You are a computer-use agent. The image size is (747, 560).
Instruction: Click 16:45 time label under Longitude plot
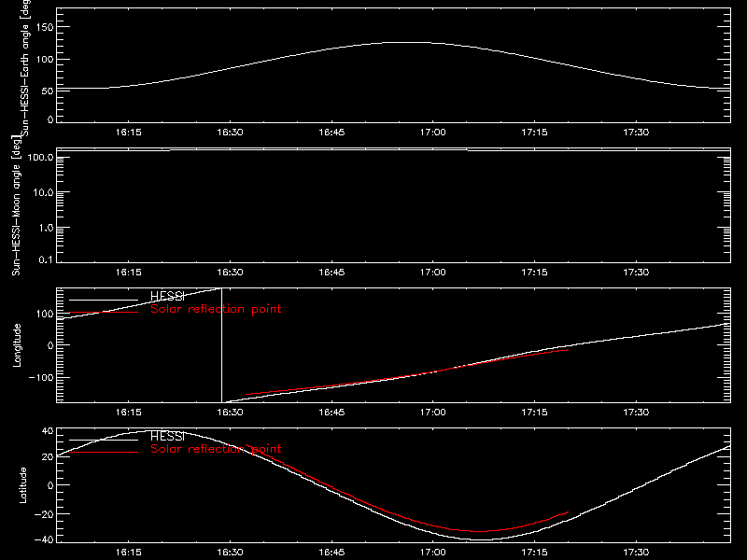(331, 413)
